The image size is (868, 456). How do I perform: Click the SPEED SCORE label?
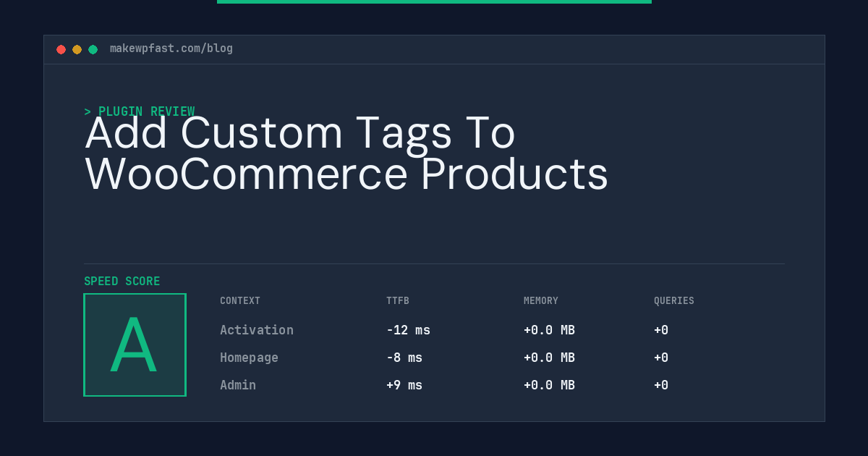[x=122, y=281]
